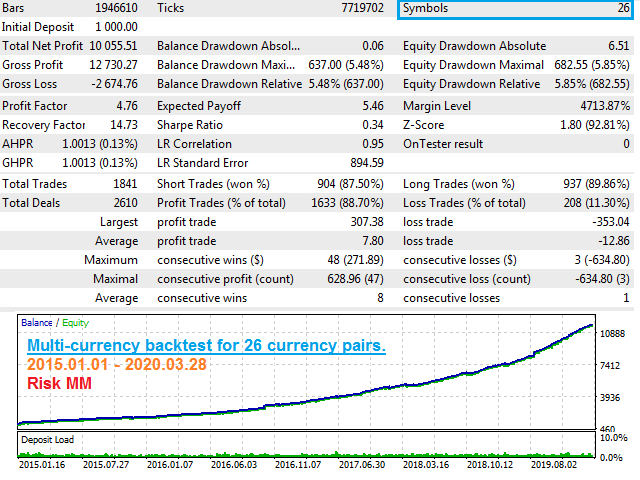Screen dimensions: 640x480
Task: Click Loss Trades value 208 (11.30%)
Action: tap(596, 203)
